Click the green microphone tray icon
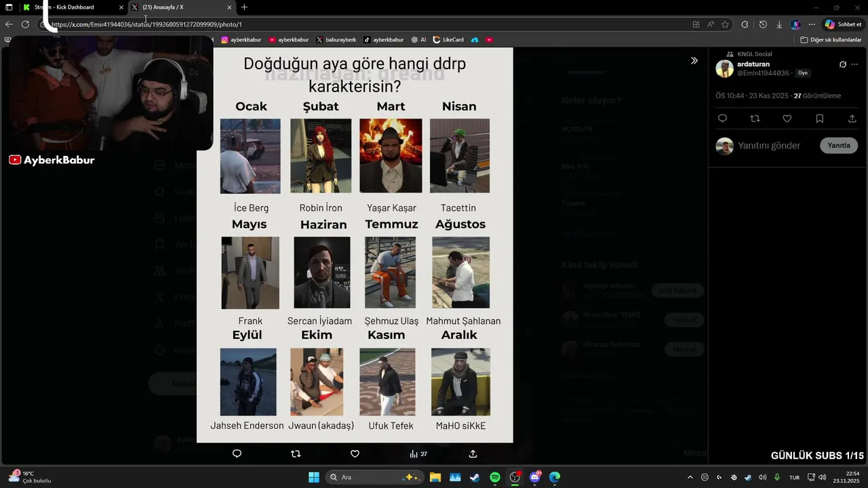 point(777,477)
